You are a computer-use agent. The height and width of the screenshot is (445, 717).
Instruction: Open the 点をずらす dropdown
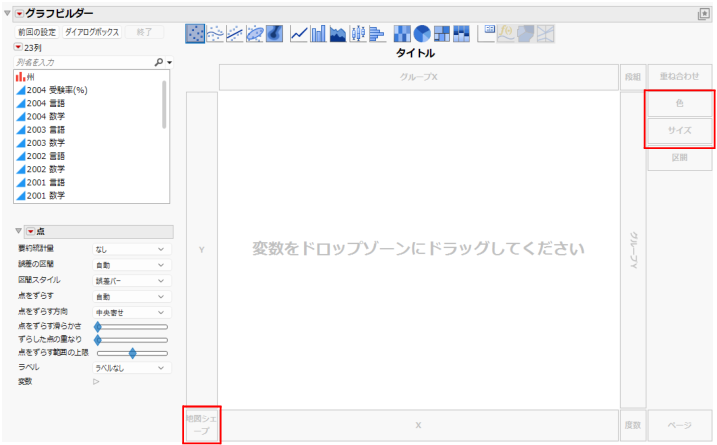click(x=132, y=296)
